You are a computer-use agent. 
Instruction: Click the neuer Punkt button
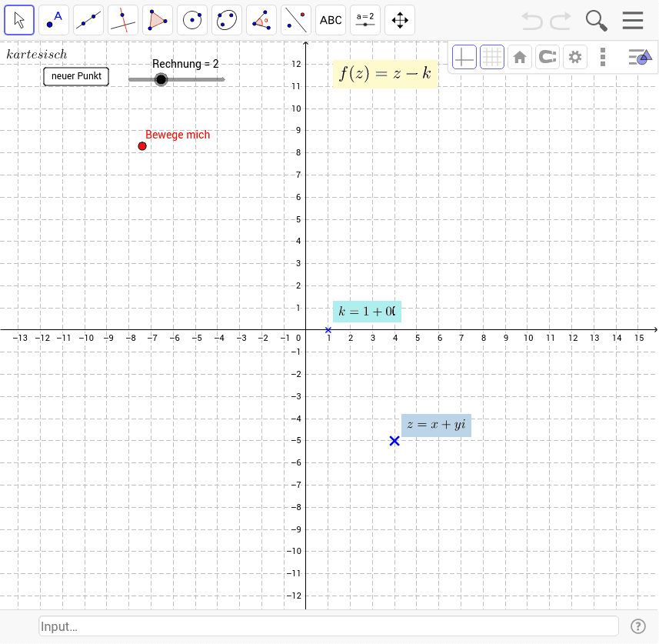76,76
